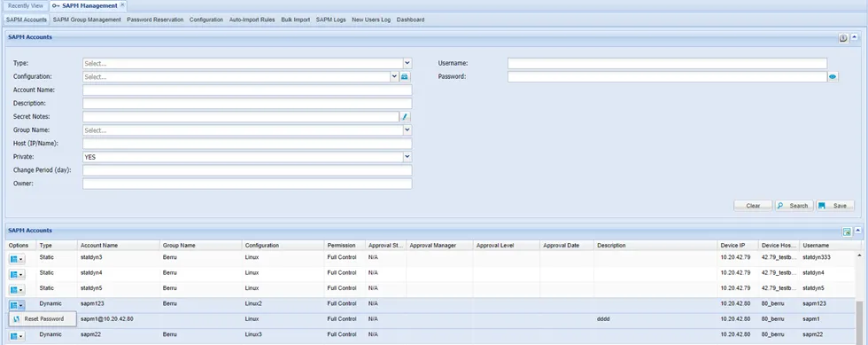View the SAPM Logs tab
This screenshot has height=345, width=868.
point(331,20)
